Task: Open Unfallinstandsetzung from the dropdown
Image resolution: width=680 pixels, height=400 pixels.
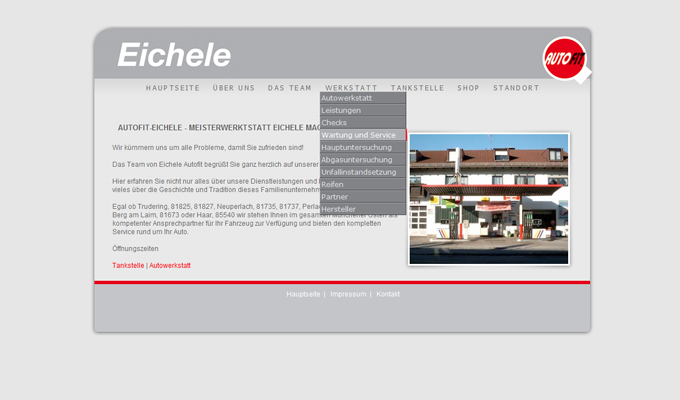Action: click(x=363, y=172)
